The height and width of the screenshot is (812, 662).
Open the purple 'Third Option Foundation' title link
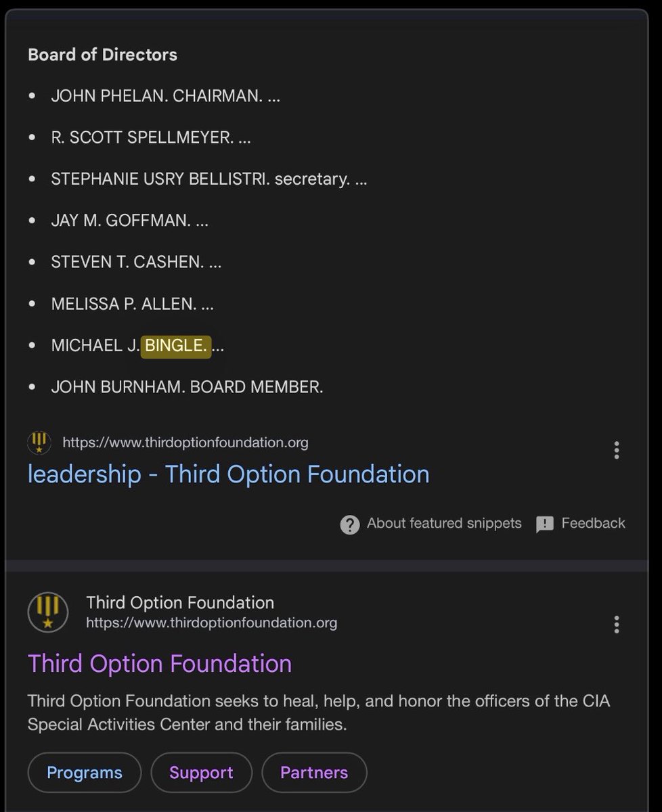point(160,663)
